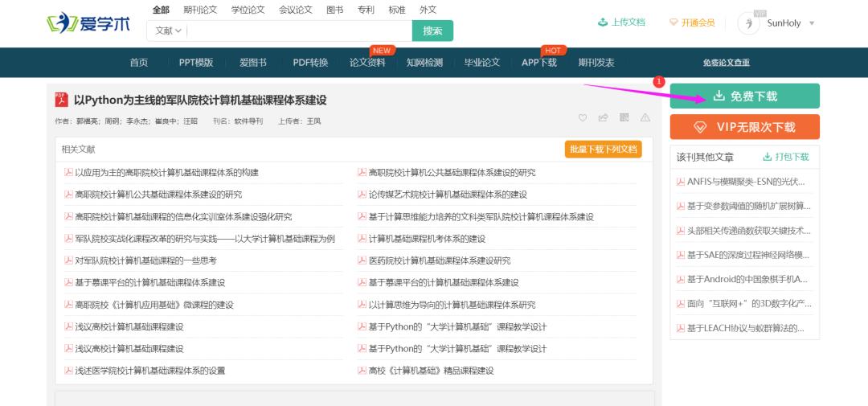The image size is (868, 406).
Task: Open 爱图书 in the navigation bar
Action: 253,63
